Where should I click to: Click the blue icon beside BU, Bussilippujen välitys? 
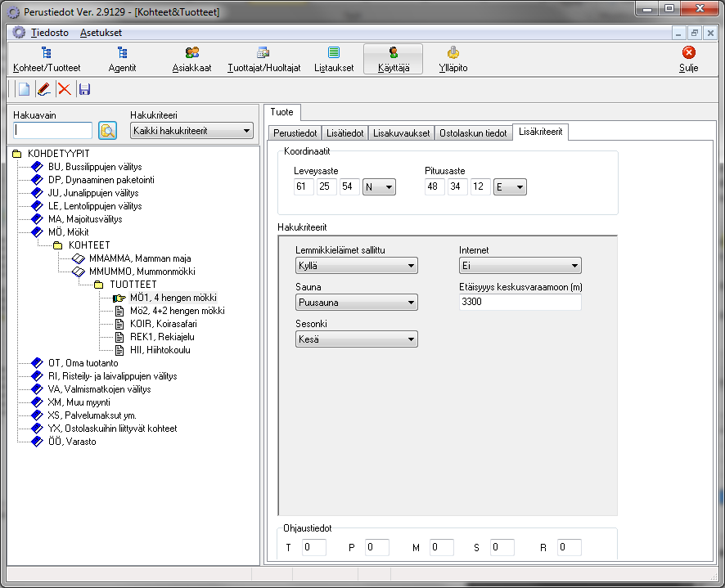[37, 166]
